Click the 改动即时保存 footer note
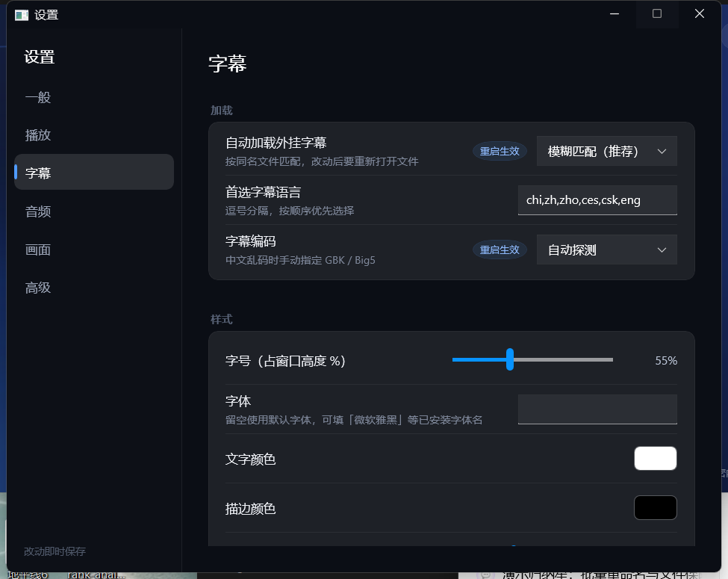The image size is (728, 579). coord(55,551)
